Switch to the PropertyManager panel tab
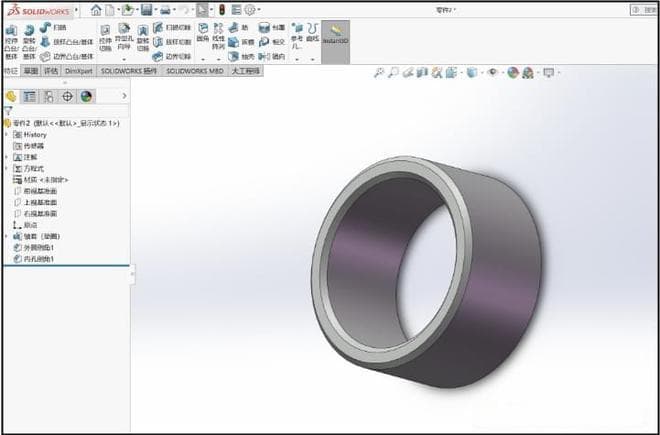 pos(29,96)
